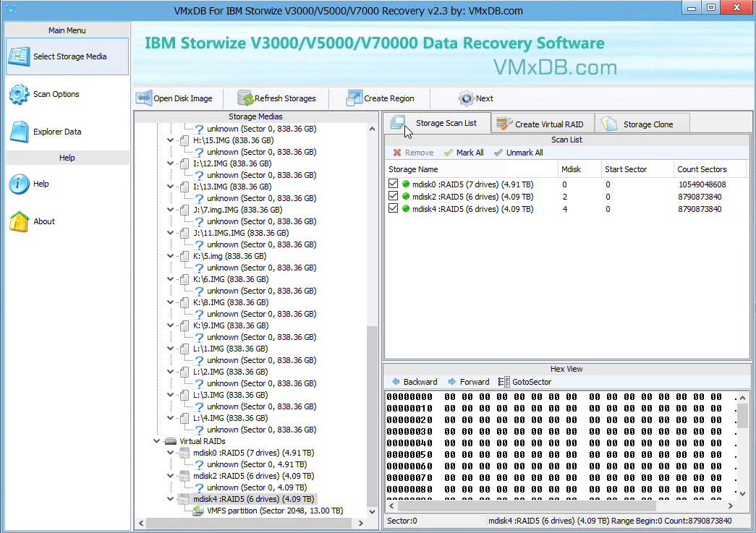Click the GotoSector icon in Hex View

(x=504, y=382)
